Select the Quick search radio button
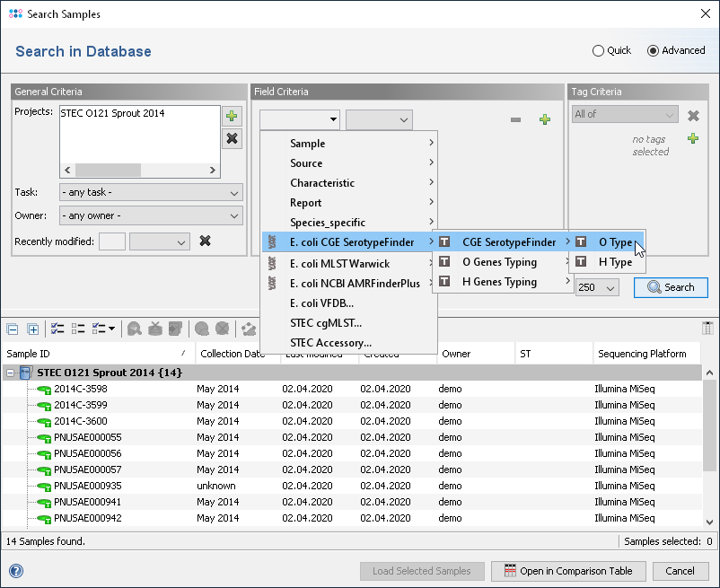Image resolution: width=720 pixels, height=588 pixels. pos(599,51)
